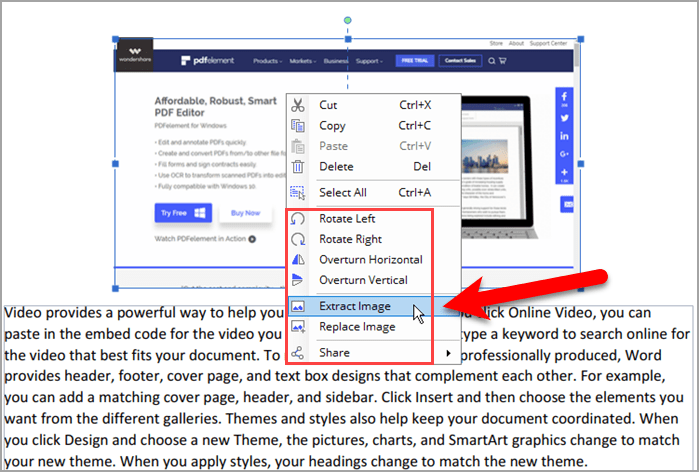Click the search magnifier icon in header
Image resolution: width=699 pixels, height=472 pixels.
[491, 61]
